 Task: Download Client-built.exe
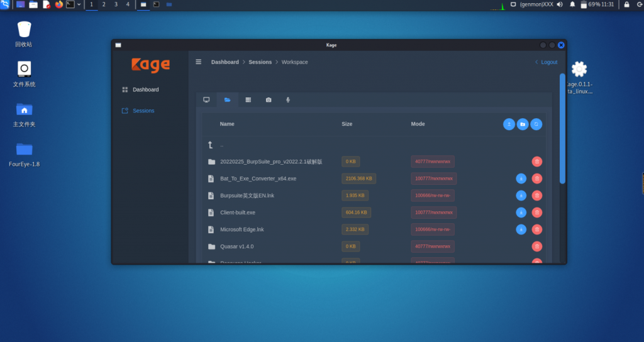click(521, 212)
